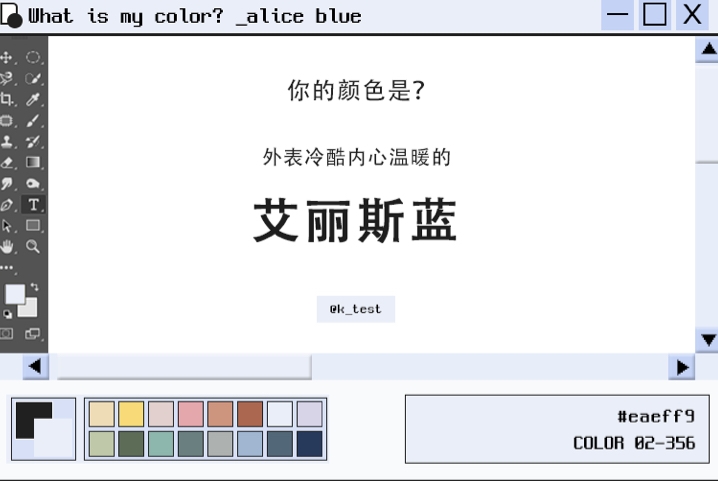Select the Eraser tool

coord(8,162)
